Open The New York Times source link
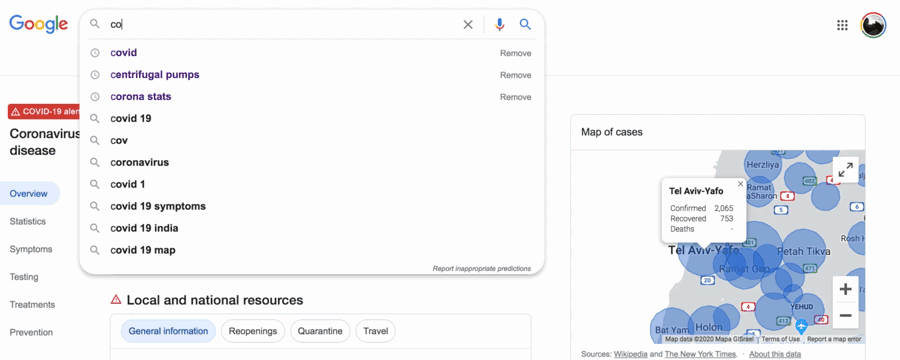This screenshot has width=900, height=360. point(700,354)
